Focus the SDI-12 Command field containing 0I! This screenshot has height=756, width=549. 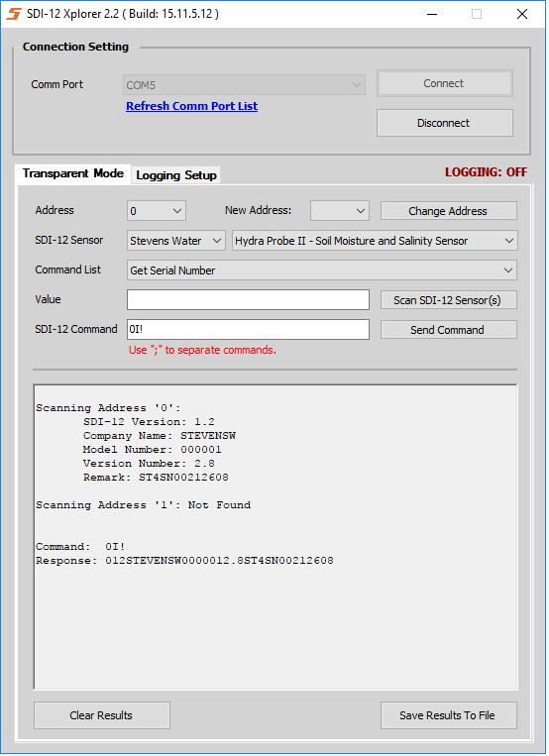point(248,329)
